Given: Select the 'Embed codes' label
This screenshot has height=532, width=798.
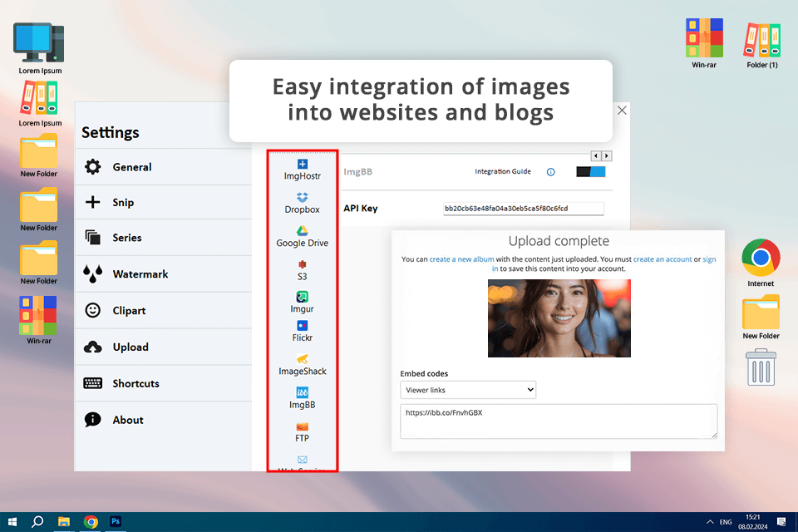Looking at the screenshot, I should click(x=424, y=374).
